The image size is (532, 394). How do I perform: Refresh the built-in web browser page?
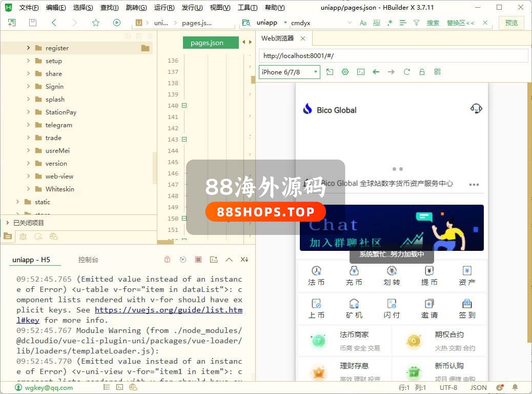coord(407,72)
